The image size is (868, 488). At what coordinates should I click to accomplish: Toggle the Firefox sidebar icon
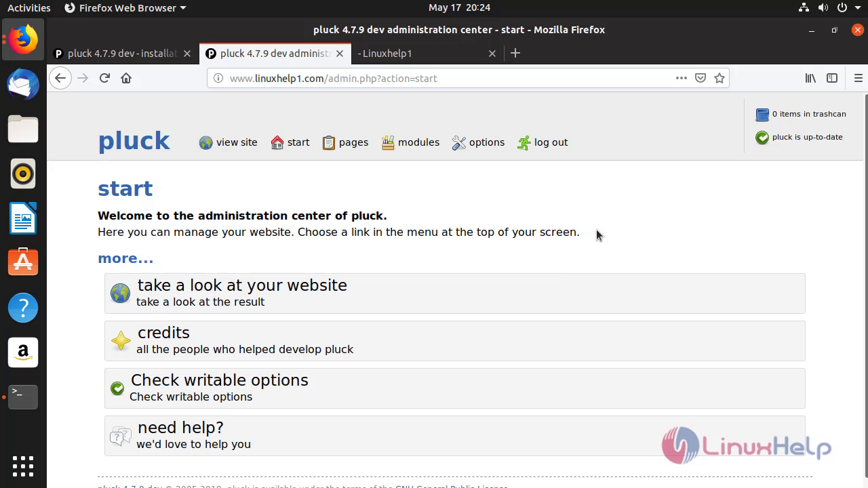coord(832,78)
